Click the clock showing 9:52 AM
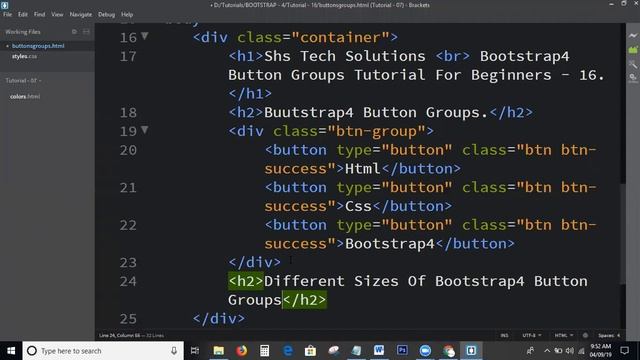This screenshot has width=640, height=360. tap(600, 347)
